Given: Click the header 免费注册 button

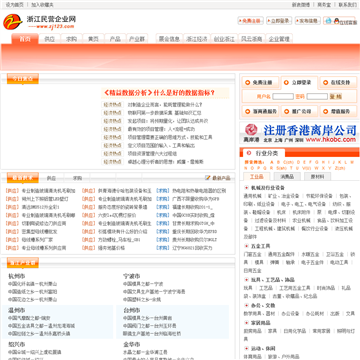Looking at the screenshot, I should pyautogui.click(x=251, y=21).
